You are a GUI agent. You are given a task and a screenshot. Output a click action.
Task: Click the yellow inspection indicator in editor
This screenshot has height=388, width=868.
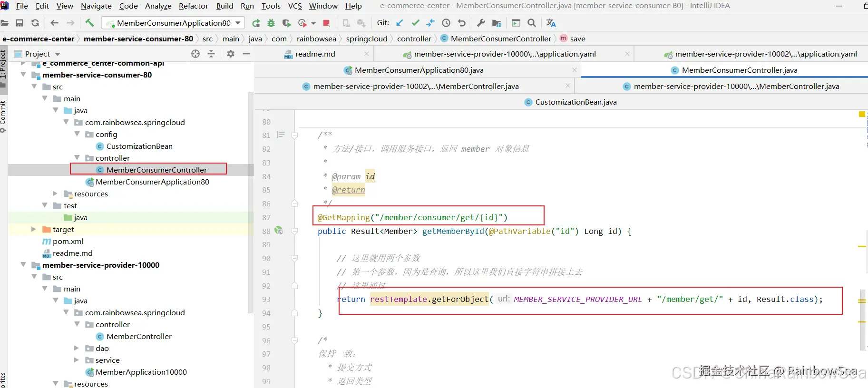coord(862,114)
